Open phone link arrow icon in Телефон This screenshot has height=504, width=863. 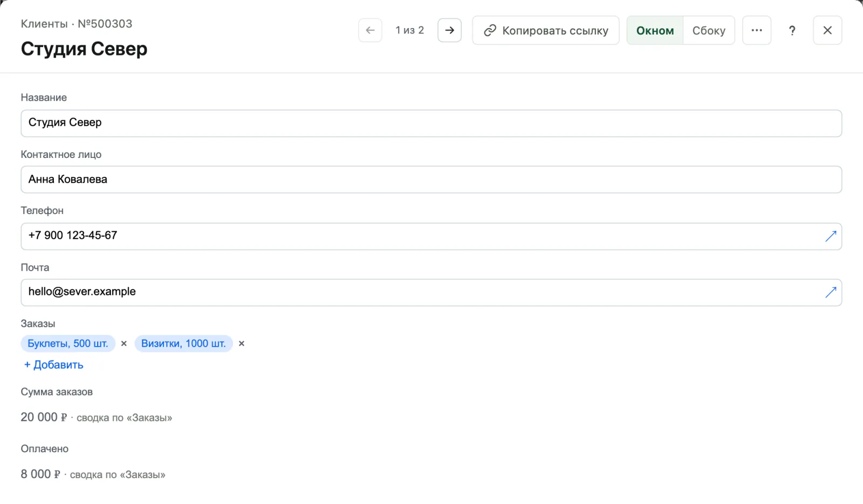pos(830,236)
